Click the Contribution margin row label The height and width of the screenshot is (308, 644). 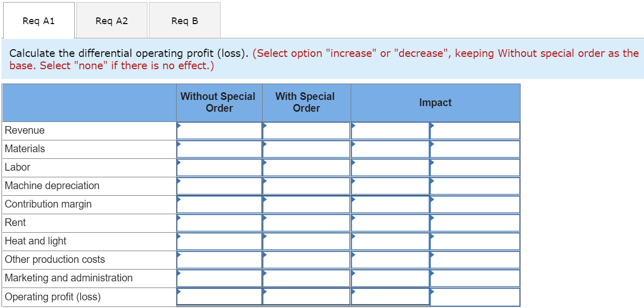click(x=48, y=204)
